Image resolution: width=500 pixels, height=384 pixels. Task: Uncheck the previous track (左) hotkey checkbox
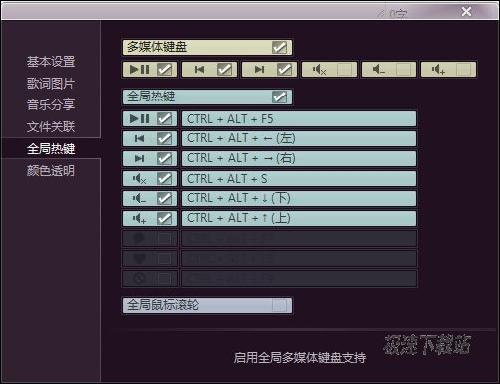pyautogui.click(x=164, y=139)
